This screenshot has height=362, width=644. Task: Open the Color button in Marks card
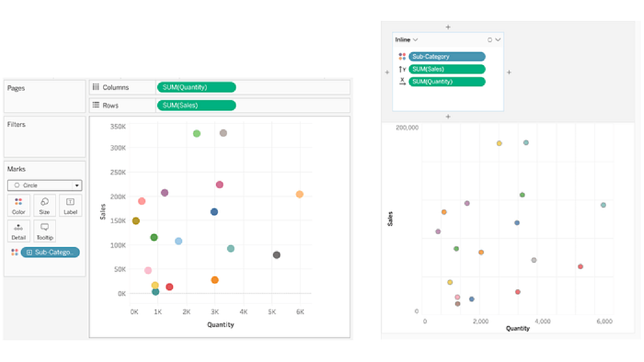click(18, 205)
